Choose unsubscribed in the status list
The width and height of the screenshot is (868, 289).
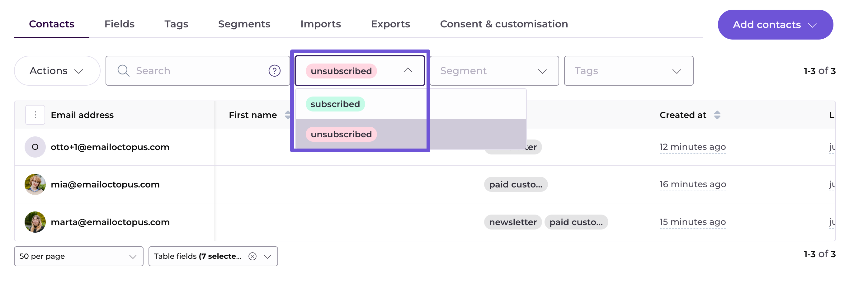pyautogui.click(x=341, y=134)
